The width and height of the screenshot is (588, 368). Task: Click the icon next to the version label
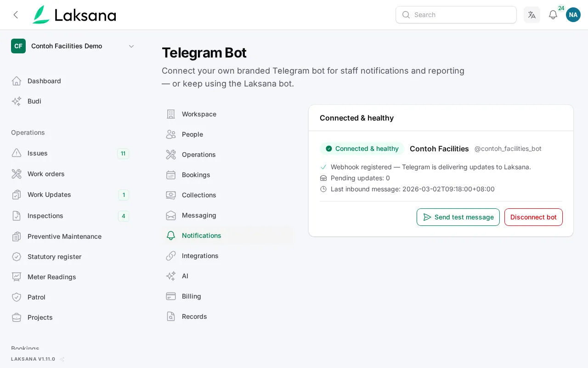(62, 359)
